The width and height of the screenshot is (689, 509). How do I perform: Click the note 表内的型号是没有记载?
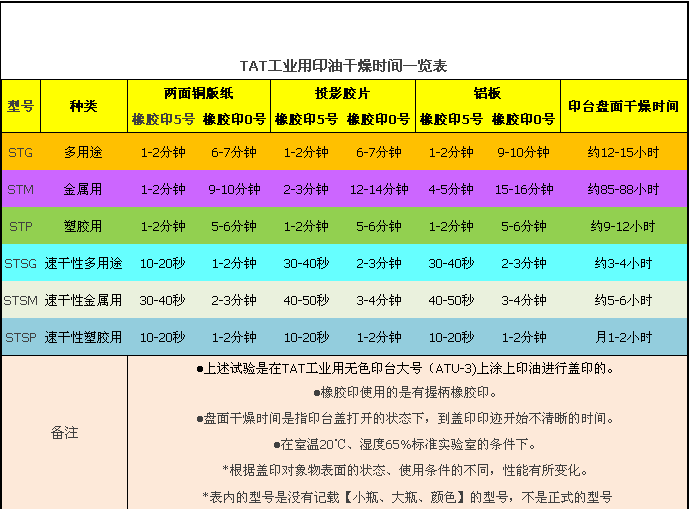point(407,497)
